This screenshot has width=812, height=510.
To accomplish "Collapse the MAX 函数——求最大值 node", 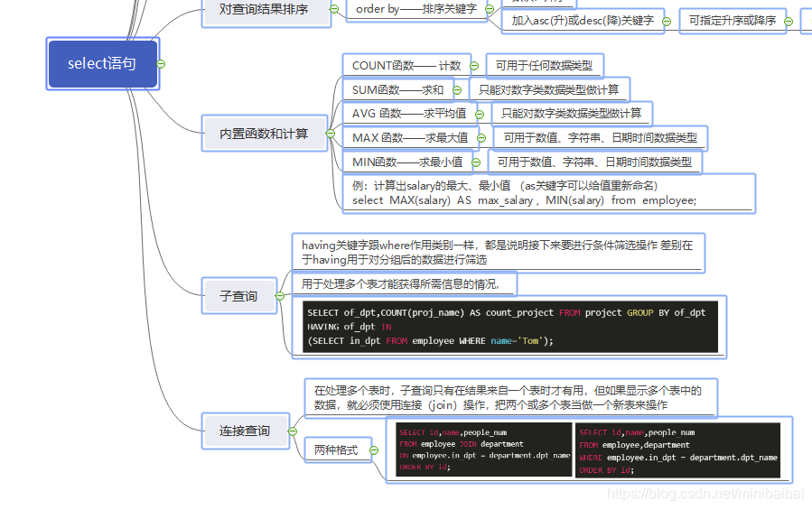I will pyautogui.click(x=481, y=138).
